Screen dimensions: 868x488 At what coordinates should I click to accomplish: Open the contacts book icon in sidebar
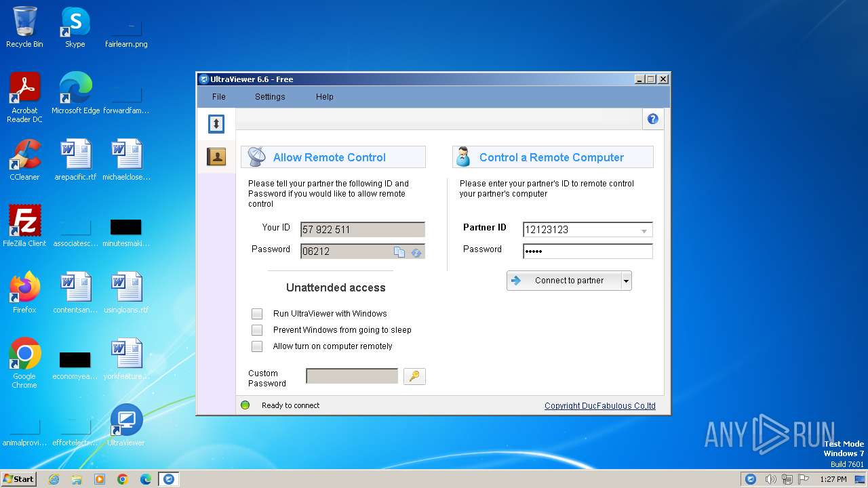tap(216, 157)
